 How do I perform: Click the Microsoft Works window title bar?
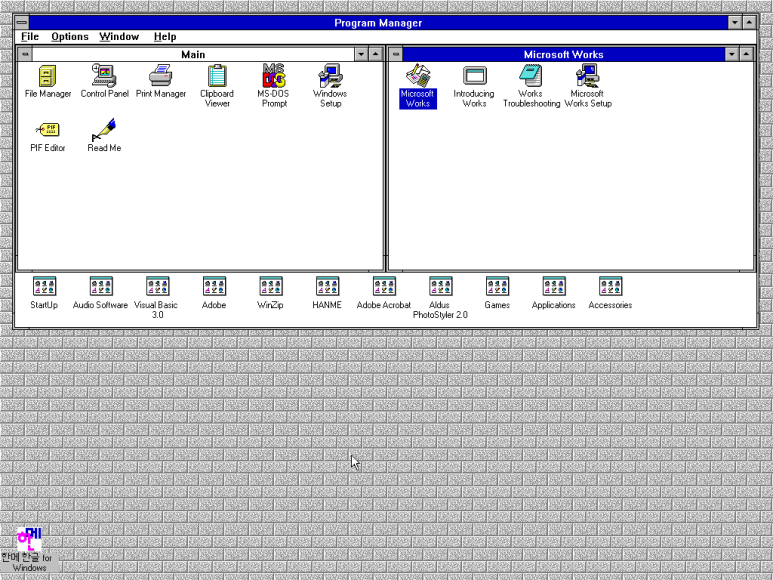[564, 54]
